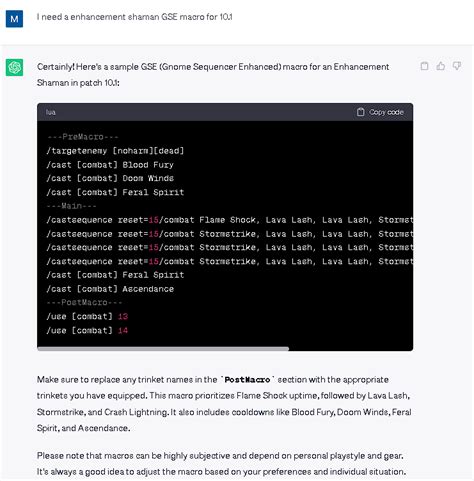
Task: Click the "Copy code" text button
Action: (386, 112)
